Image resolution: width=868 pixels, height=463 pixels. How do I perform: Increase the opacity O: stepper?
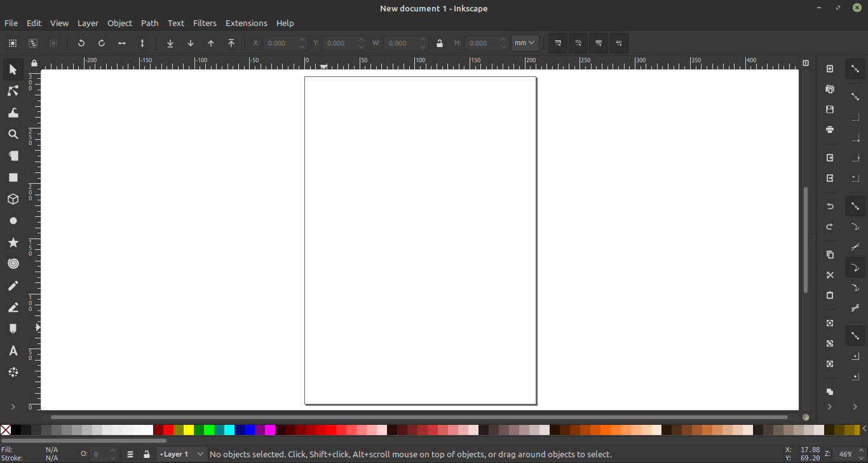pos(114,451)
